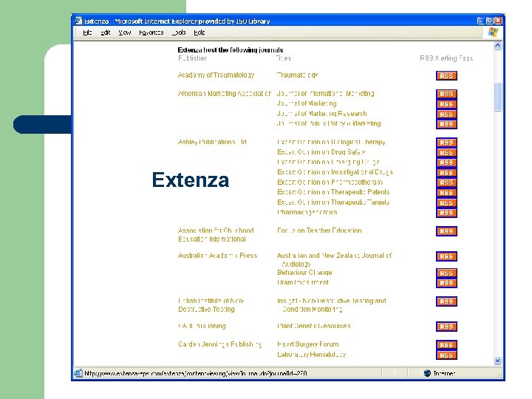
Task: Click the "RSS Alerting Feed" column header
Action: tap(446, 58)
